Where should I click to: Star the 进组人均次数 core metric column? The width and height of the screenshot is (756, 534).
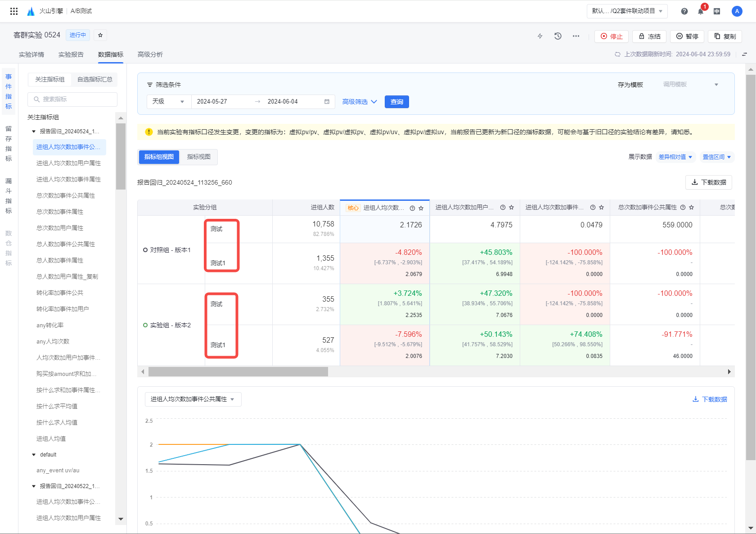tap(421, 208)
